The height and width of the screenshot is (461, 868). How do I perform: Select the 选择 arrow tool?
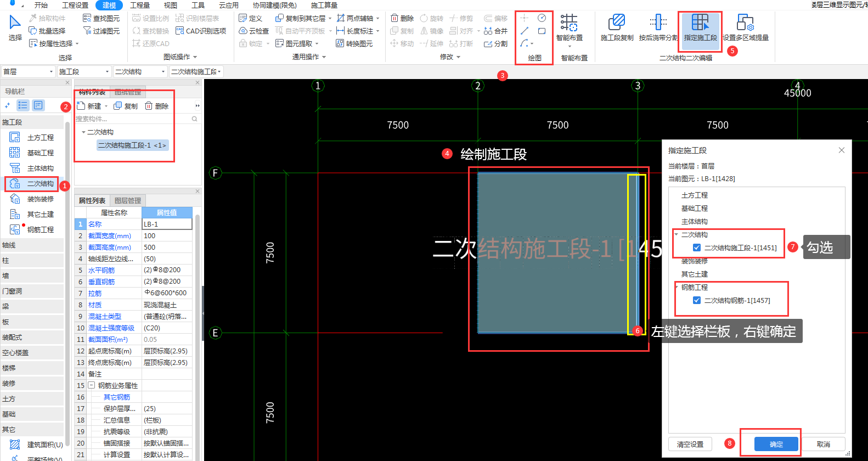click(15, 29)
